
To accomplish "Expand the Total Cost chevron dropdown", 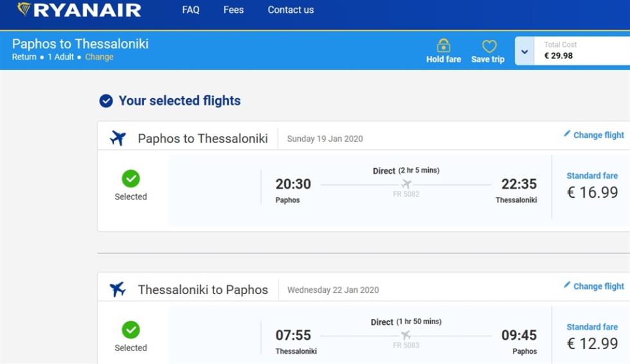I will click(x=525, y=51).
